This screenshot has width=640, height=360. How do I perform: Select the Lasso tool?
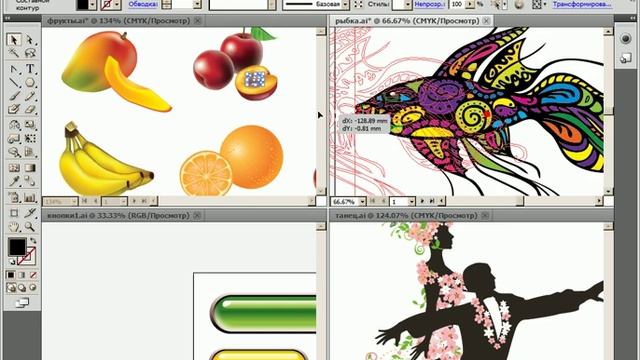point(29,53)
